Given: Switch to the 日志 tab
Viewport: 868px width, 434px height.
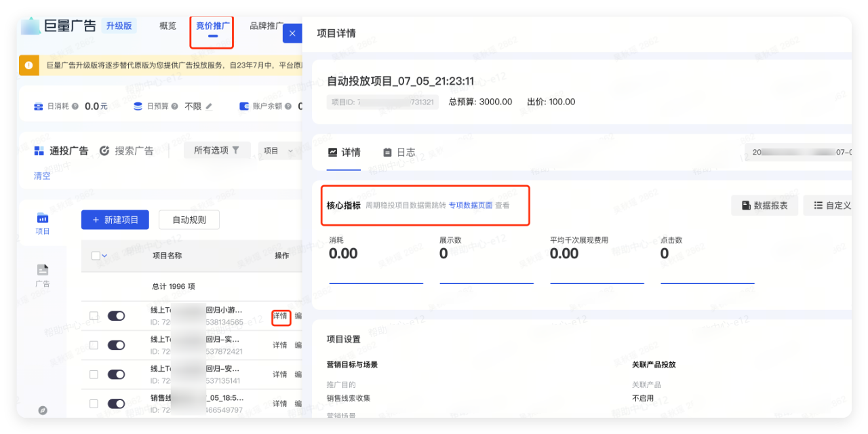Looking at the screenshot, I should tap(399, 153).
